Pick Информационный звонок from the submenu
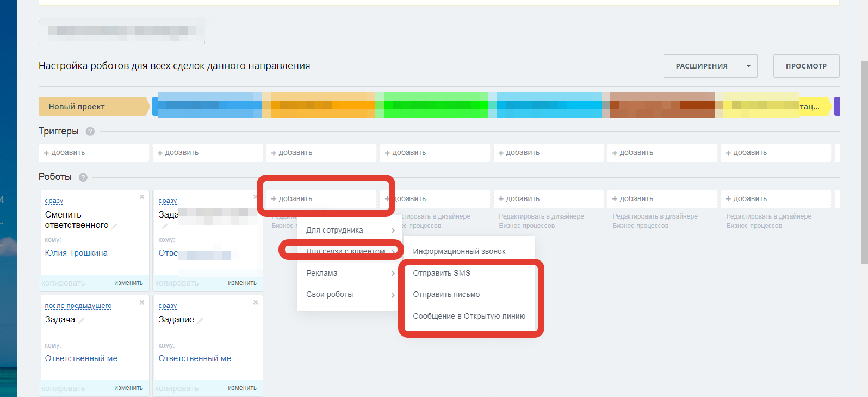 click(459, 251)
